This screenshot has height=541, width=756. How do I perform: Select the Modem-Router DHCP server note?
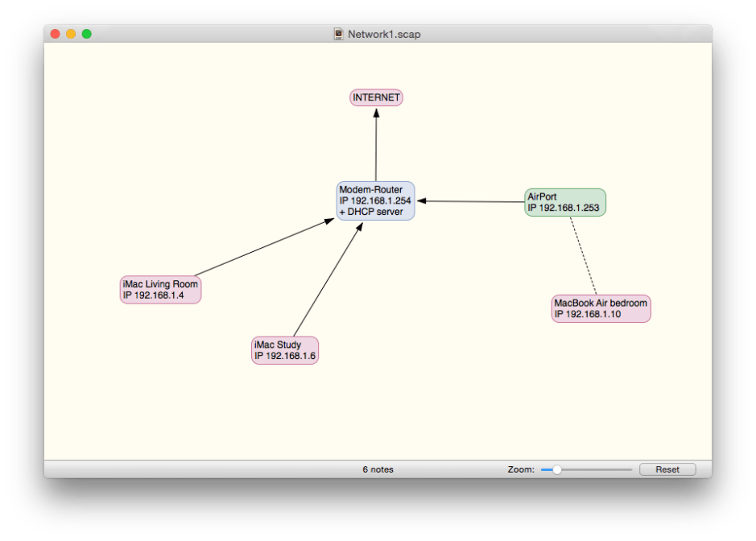click(x=375, y=200)
